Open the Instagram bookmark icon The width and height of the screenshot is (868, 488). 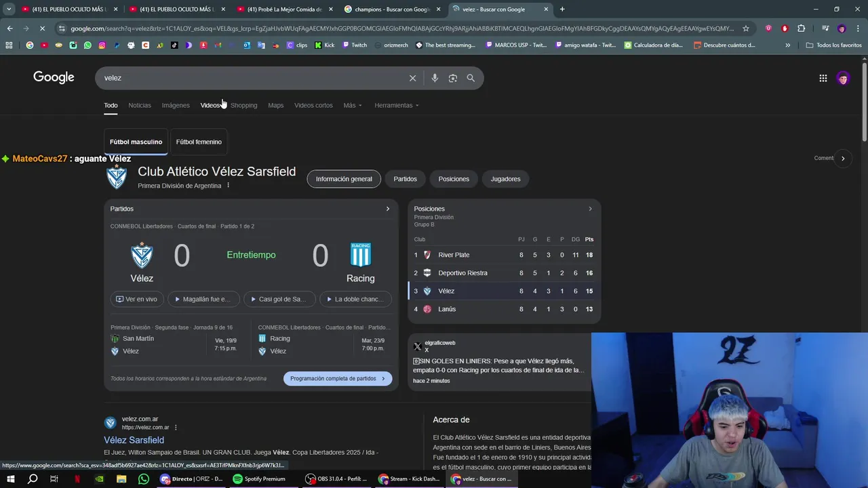(x=102, y=45)
